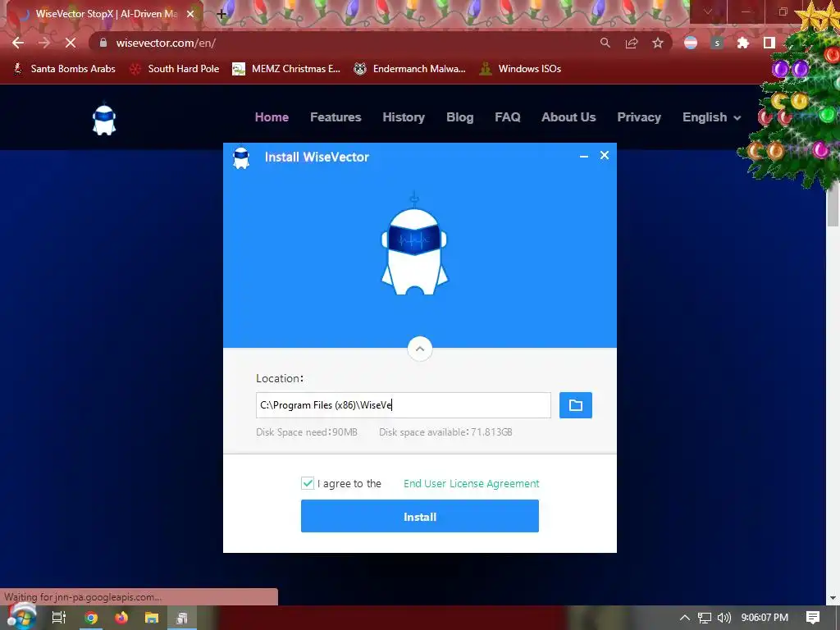
Task: Open the About Us nav item
Action: click(568, 116)
